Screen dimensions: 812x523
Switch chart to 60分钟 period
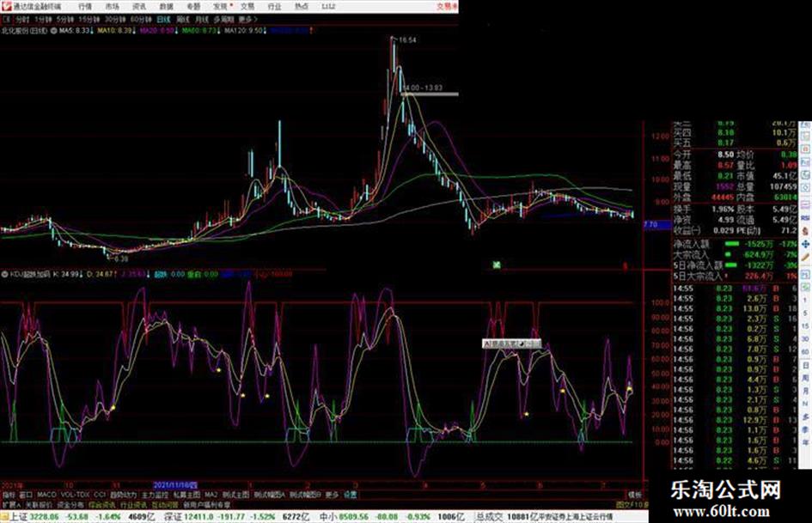coord(141,19)
